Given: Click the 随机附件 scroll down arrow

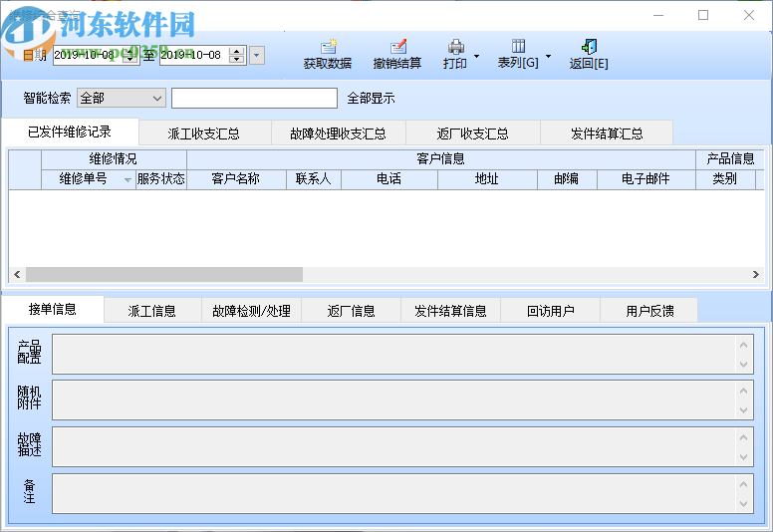Looking at the screenshot, I should pos(744,410).
